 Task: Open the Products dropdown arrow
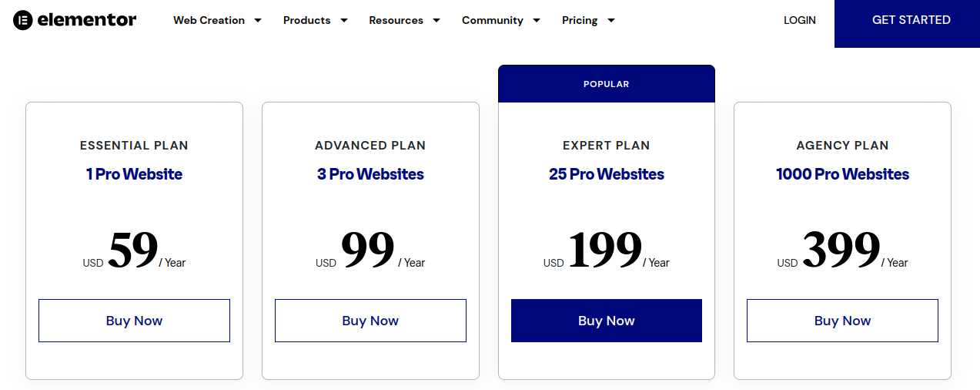point(344,21)
